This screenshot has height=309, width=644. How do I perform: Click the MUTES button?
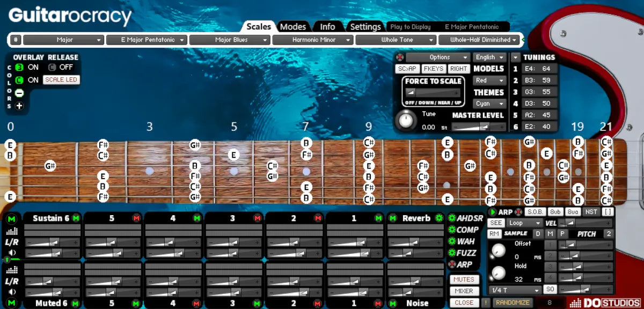tap(464, 279)
